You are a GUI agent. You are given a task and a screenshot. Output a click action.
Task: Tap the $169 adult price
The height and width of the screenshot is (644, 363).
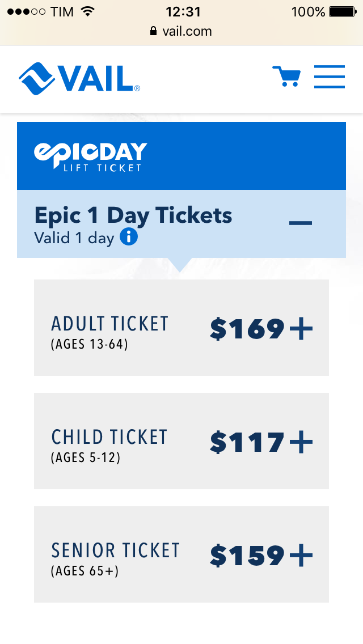[x=247, y=329]
